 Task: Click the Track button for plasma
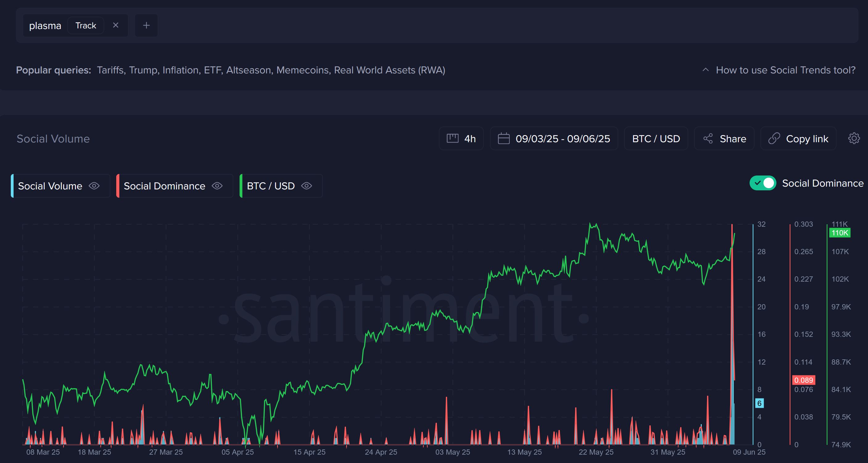tap(86, 26)
